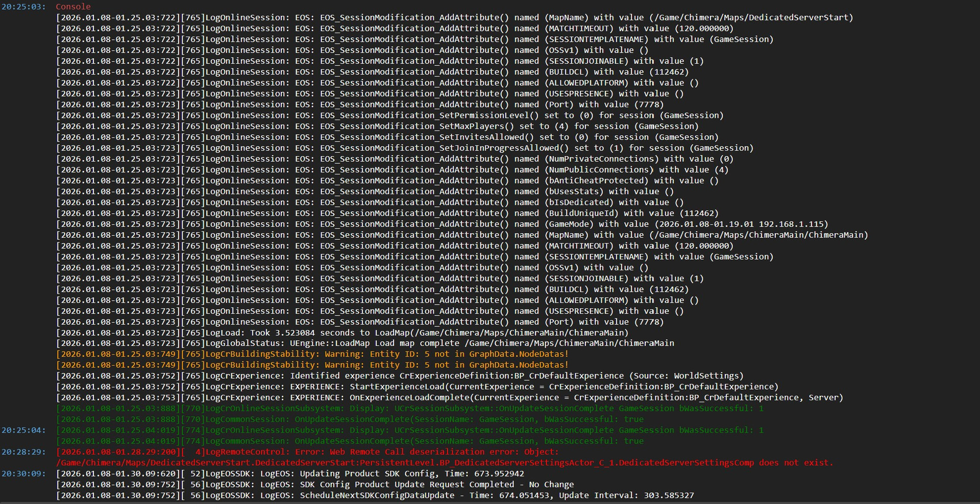The height and width of the screenshot is (504, 980).
Task: Select the first LogCrBuildingStability warning line
Action: [312, 354]
